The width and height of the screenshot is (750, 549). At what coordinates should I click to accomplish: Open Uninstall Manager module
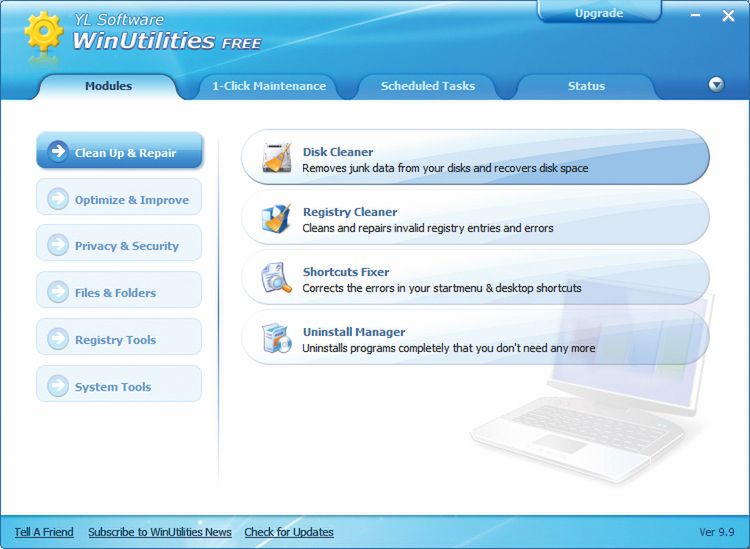[x=475, y=338]
